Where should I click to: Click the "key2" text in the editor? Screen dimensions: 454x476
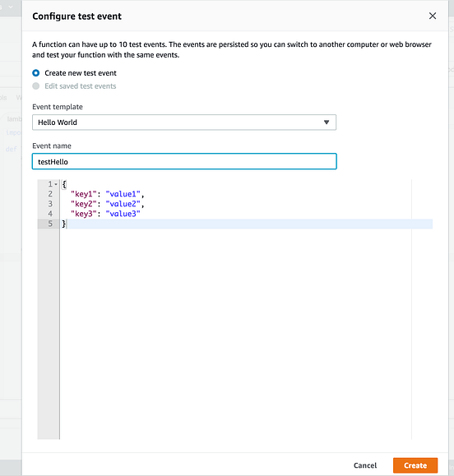[84, 204]
